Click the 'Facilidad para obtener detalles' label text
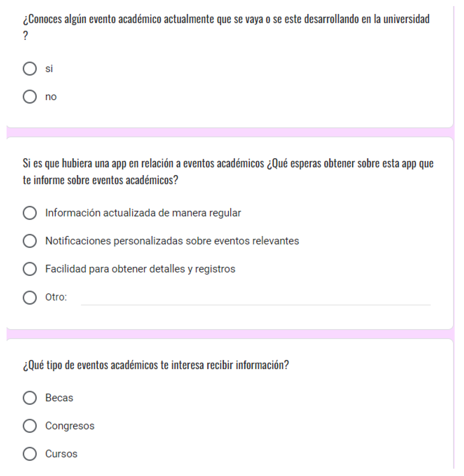The width and height of the screenshot is (464, 476). click(x=140, y=269)
